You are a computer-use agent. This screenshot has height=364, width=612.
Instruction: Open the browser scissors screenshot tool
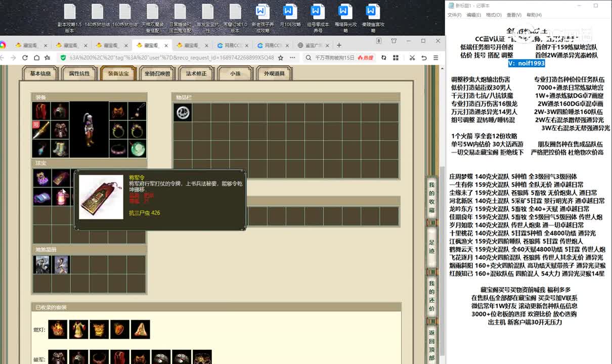(412, 58)
